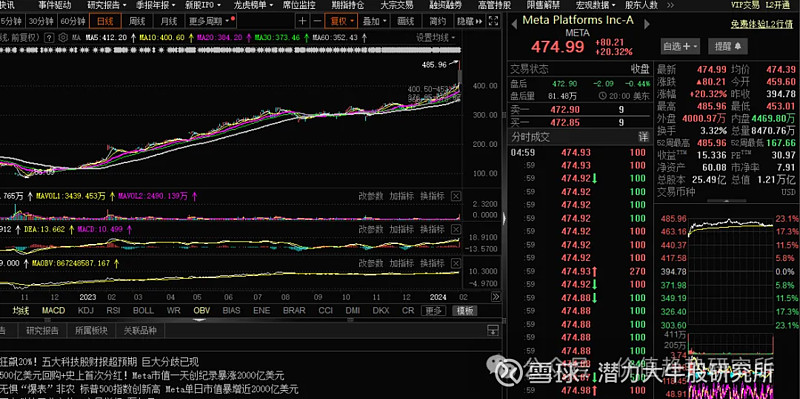This screenshot has width=800, height=399.
Task: Open the MA help question mark
Action: click(x=49, y=38)
